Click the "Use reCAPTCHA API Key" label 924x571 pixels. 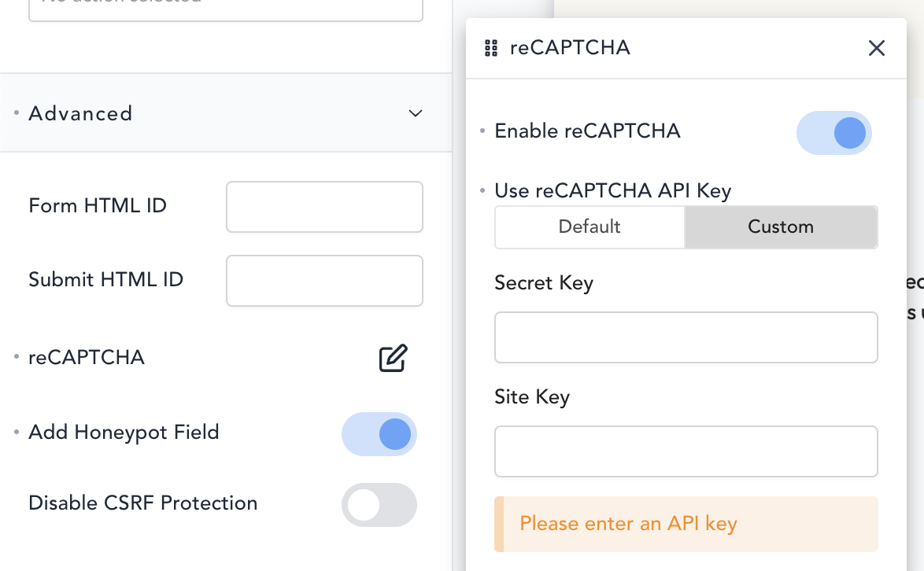612,191
